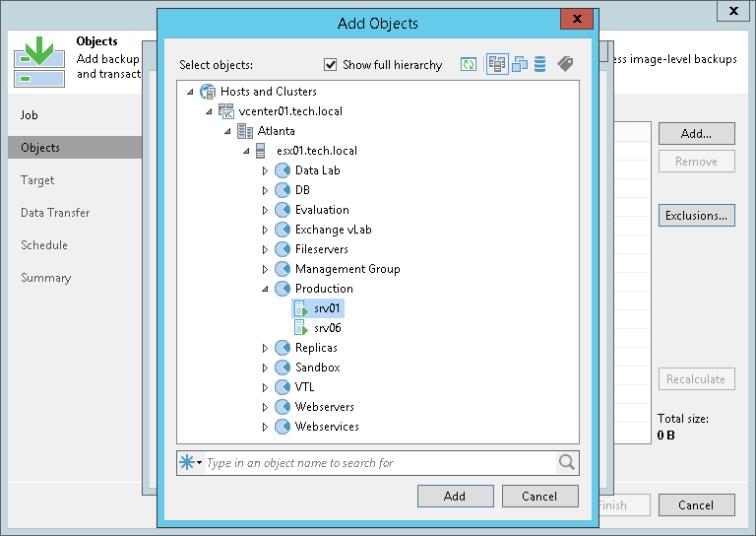Screen dimensions: 756x536
Task: Collapse the vcenter01.tech.local node
Action: [209, 111]
